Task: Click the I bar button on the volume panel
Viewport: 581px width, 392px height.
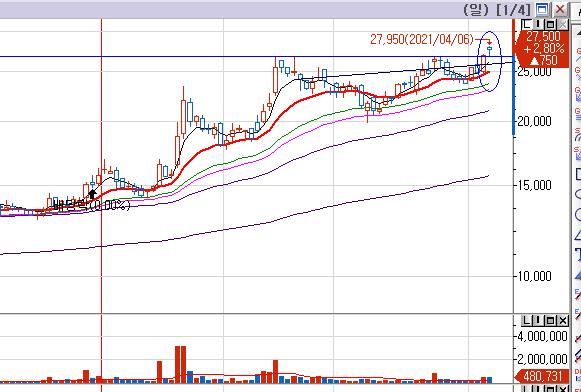Action: tap(538, 320)
